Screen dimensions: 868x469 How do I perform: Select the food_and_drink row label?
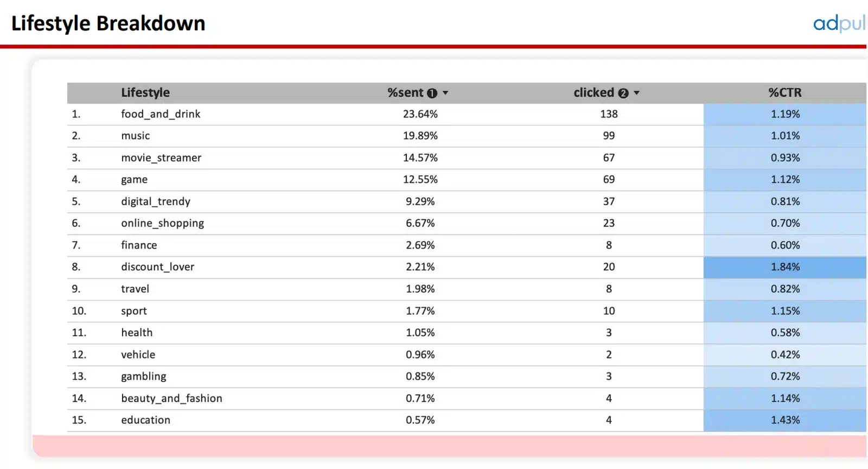161,114
